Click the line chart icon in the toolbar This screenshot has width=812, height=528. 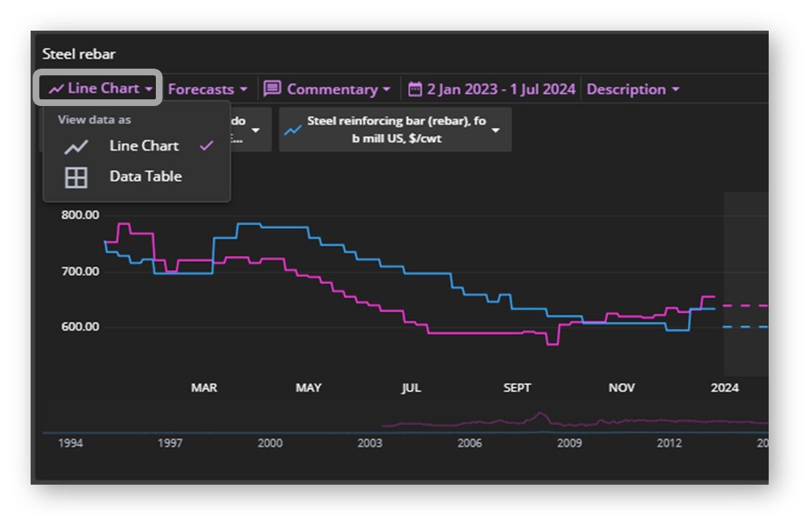point(57,89)
